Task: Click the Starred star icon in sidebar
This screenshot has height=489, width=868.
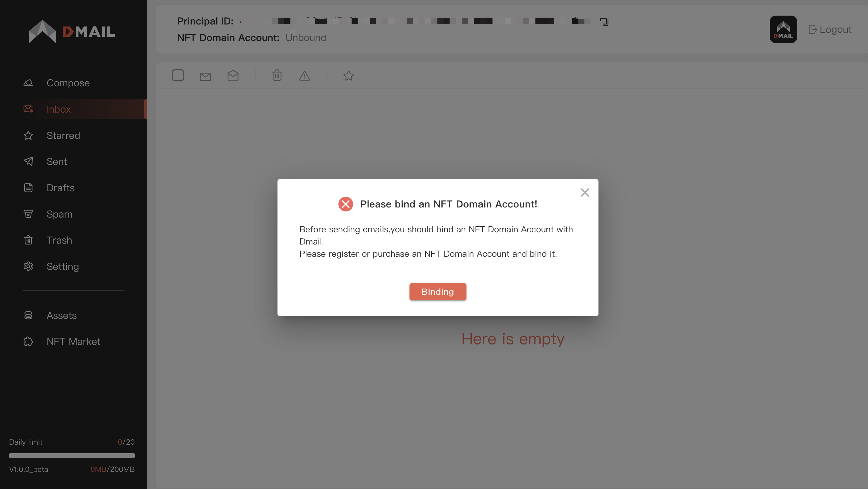Action: [28, 135]
